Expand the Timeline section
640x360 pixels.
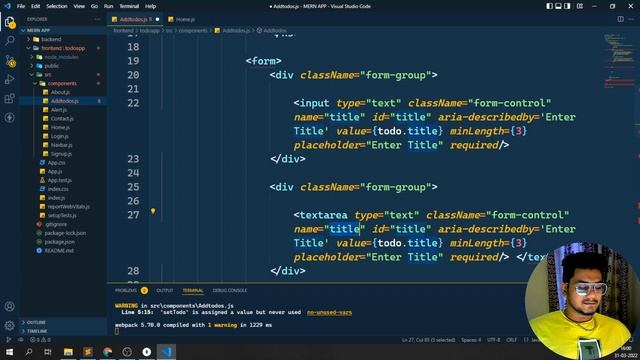[x=37, y=331]
